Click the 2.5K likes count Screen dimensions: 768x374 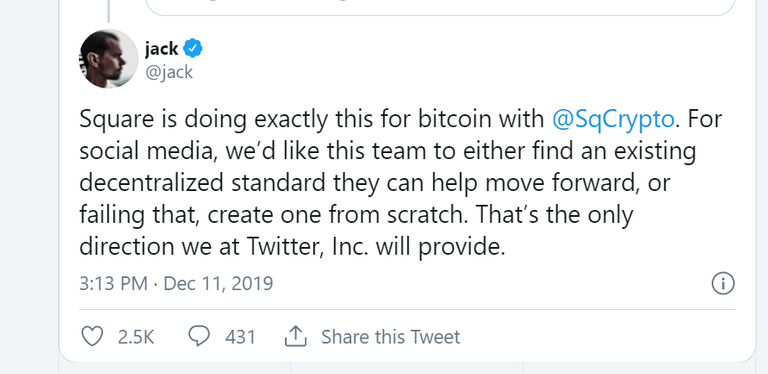point(136,337)
